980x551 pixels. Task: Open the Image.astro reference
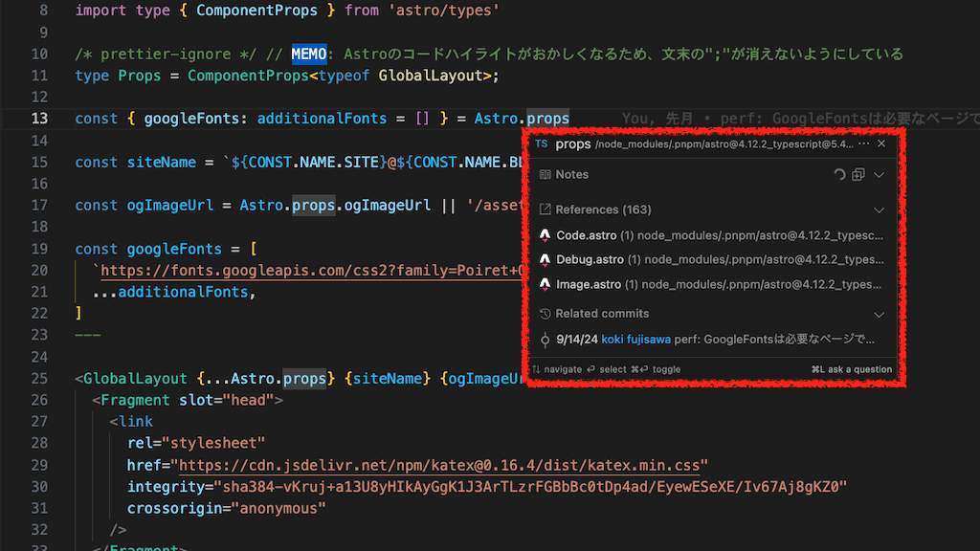[x=711, y=284]
